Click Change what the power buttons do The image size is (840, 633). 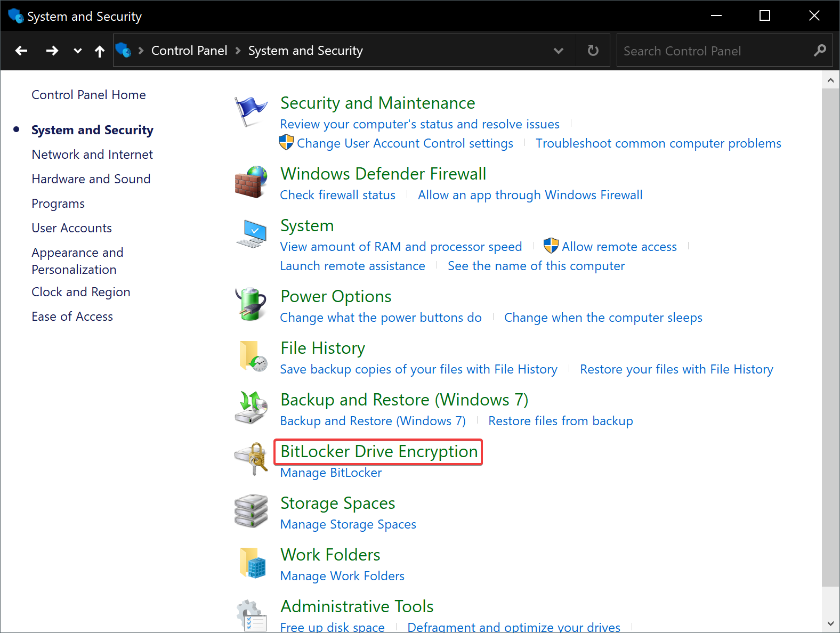(381, 318)
